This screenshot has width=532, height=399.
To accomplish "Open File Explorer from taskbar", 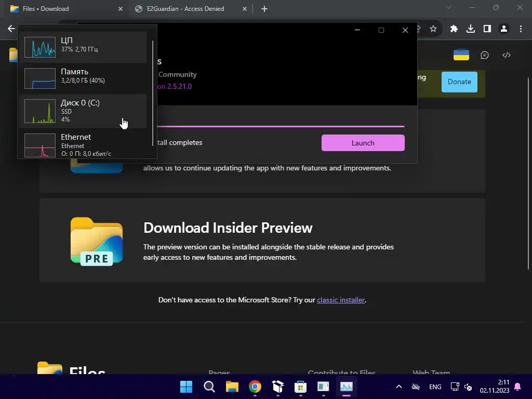I will [232, 387].
